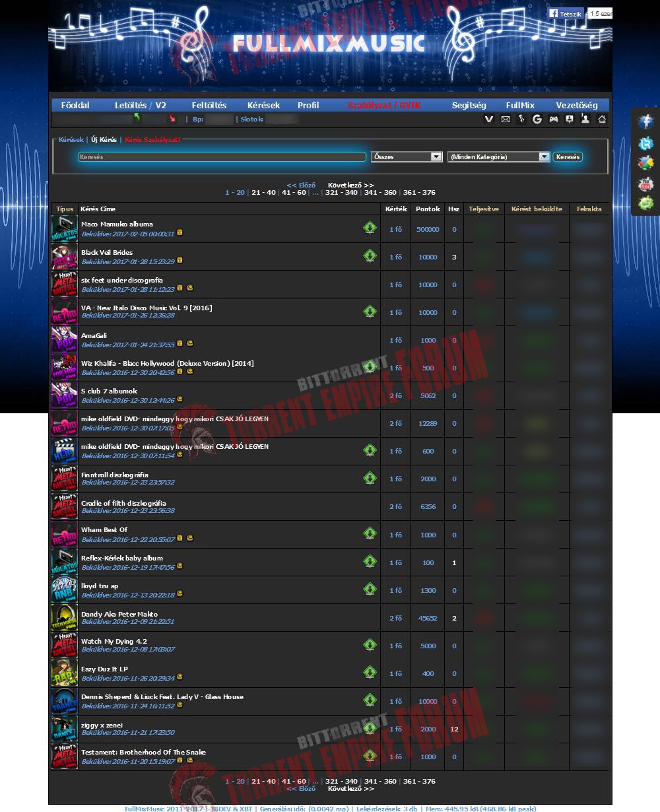This screenshot has width=660, height=812.
Task: Select the Retro icon next to New Italo Disco
Action: (x=65, y=312)
